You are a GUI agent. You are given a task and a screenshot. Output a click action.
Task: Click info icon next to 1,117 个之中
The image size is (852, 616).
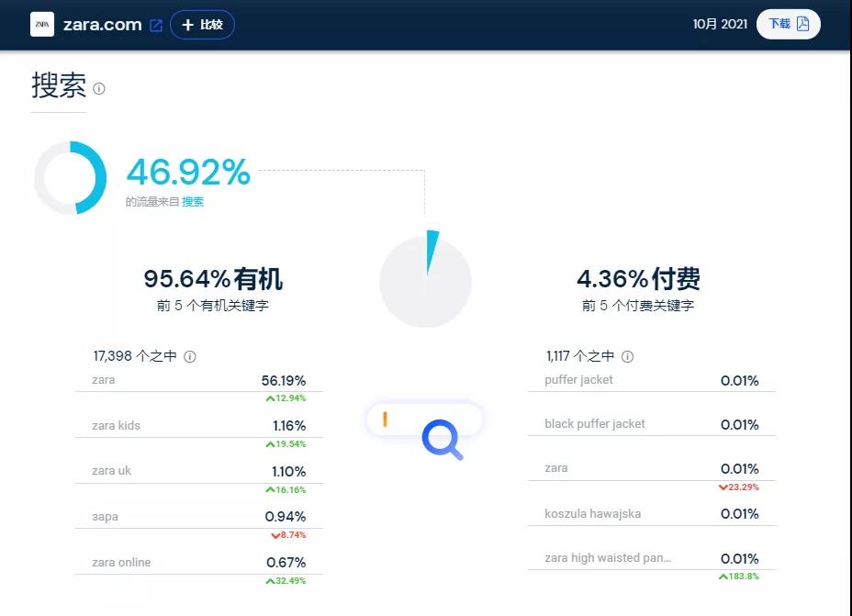pyautogui.click(x=627, y=357)
